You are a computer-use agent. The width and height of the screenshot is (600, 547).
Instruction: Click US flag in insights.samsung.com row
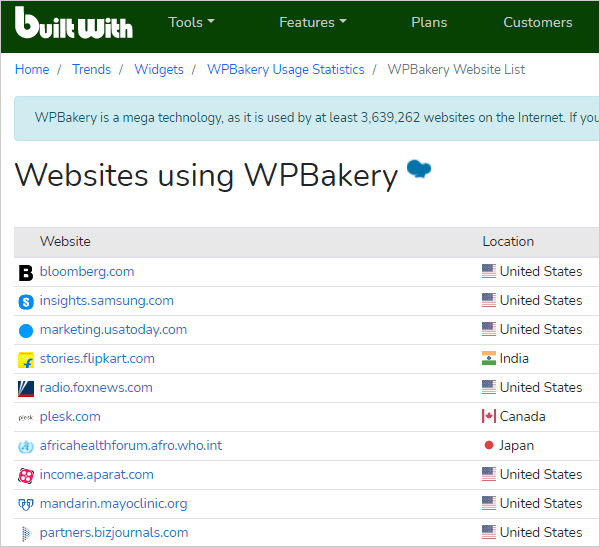coord(489,300)
